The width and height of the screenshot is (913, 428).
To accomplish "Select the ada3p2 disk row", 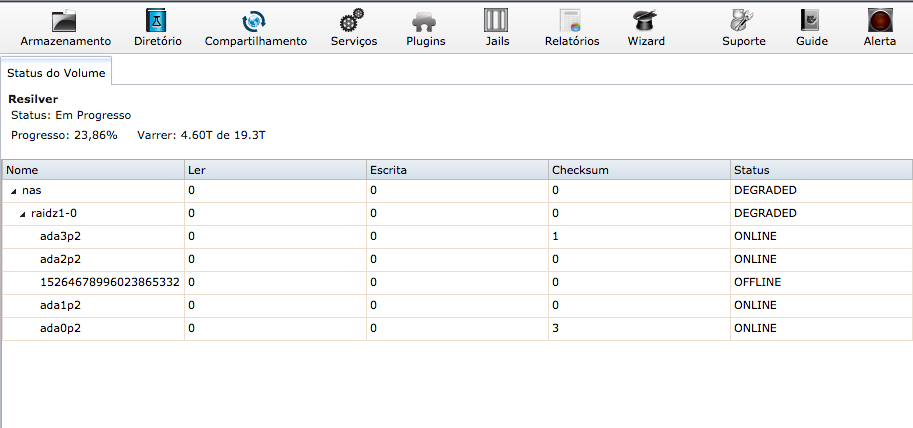I will coord(457,236).
